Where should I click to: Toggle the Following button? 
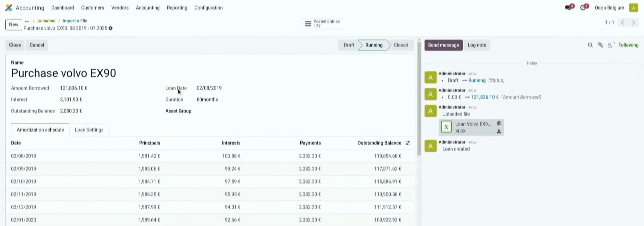[628, 45]
